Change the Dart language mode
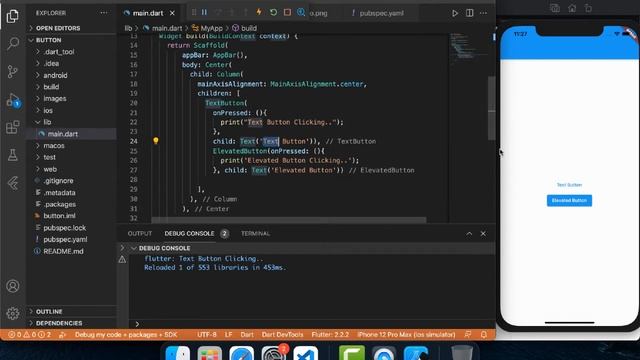Image resolution: width=640 pixels, height=360 pixels. point(247,335)
